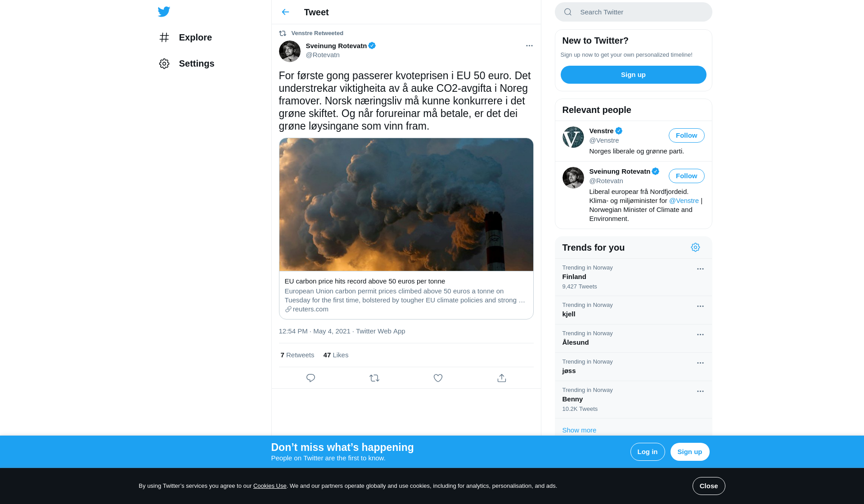864x504 pixels.
Task: Open the Benny trend
Action: click(x=634, y=400)
